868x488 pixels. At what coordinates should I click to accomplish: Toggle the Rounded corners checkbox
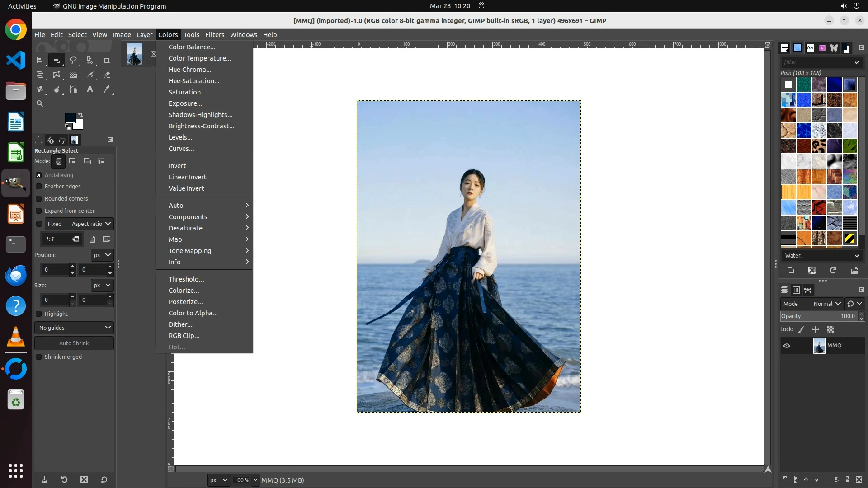[39, 199]
